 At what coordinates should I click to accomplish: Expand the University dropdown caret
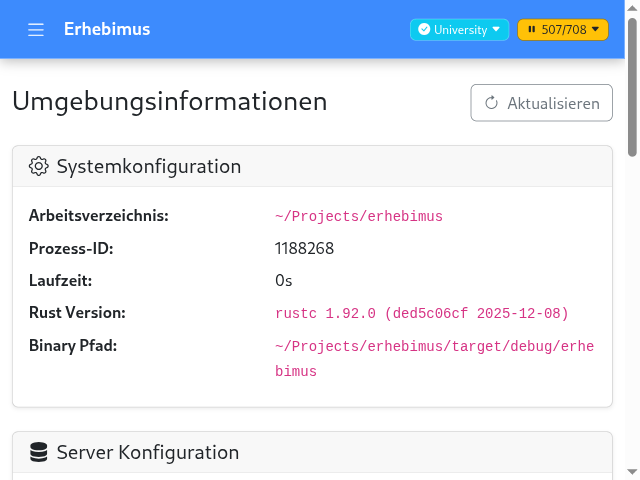coord(496,30)
